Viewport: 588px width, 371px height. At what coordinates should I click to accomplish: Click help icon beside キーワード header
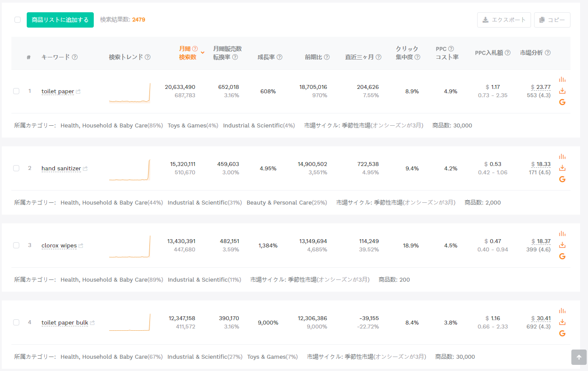75,57
